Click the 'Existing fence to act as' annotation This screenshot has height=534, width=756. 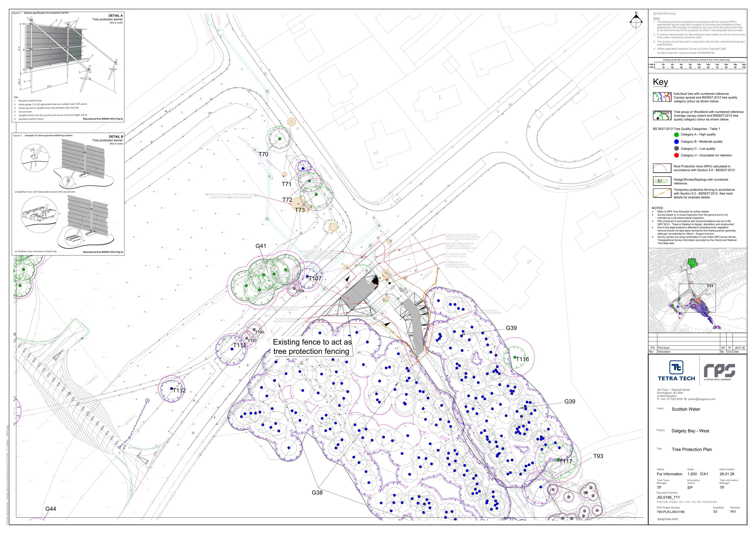[312, 342]
